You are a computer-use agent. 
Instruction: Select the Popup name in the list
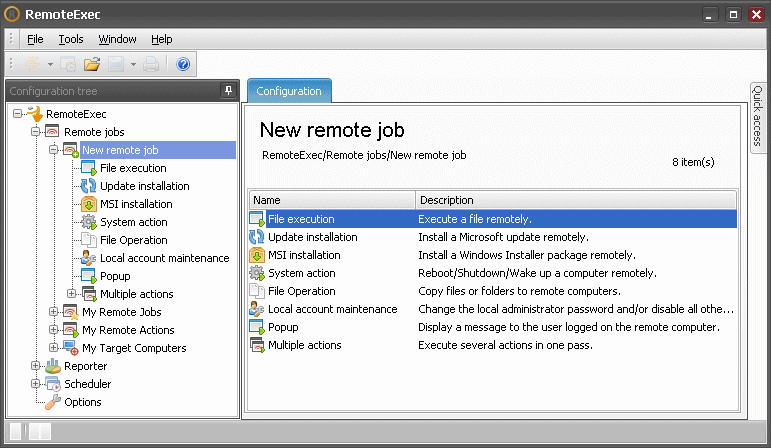pyautogui.click(x=283, y=327)
